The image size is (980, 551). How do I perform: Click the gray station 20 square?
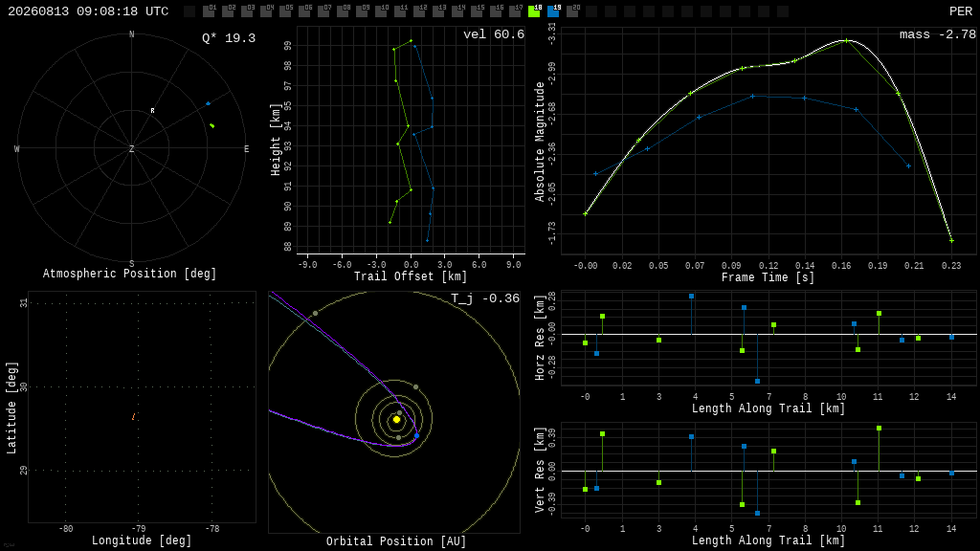(x=572, y=11)
